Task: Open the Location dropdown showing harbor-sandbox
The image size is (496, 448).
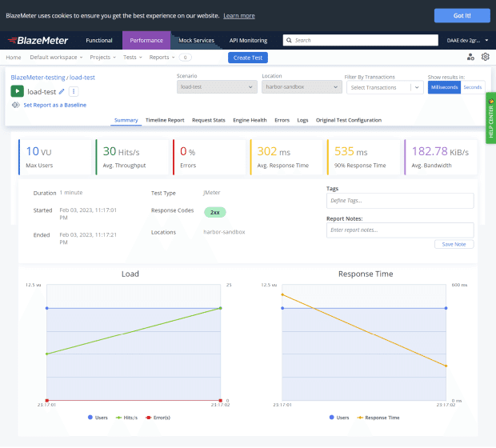Action: (302, 86)
